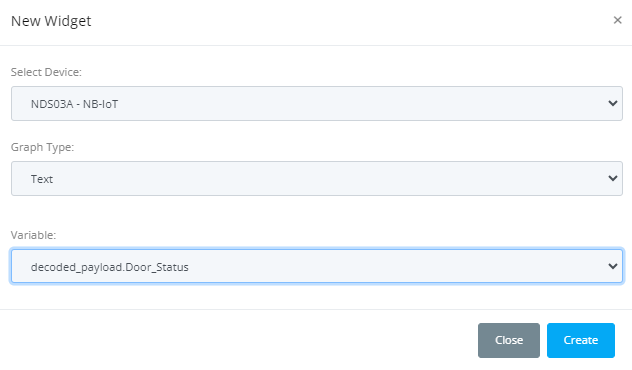Click the New Widget dialog title

51,21
